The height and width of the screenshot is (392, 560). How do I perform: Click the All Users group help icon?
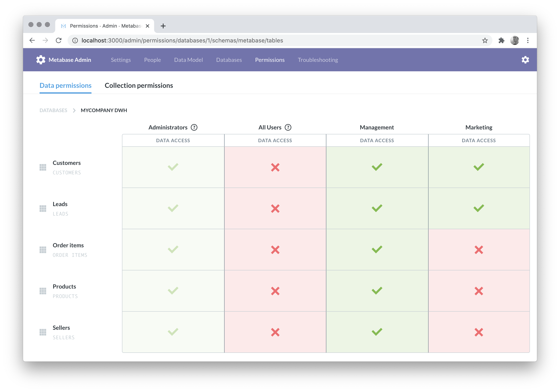coord(289,127)
